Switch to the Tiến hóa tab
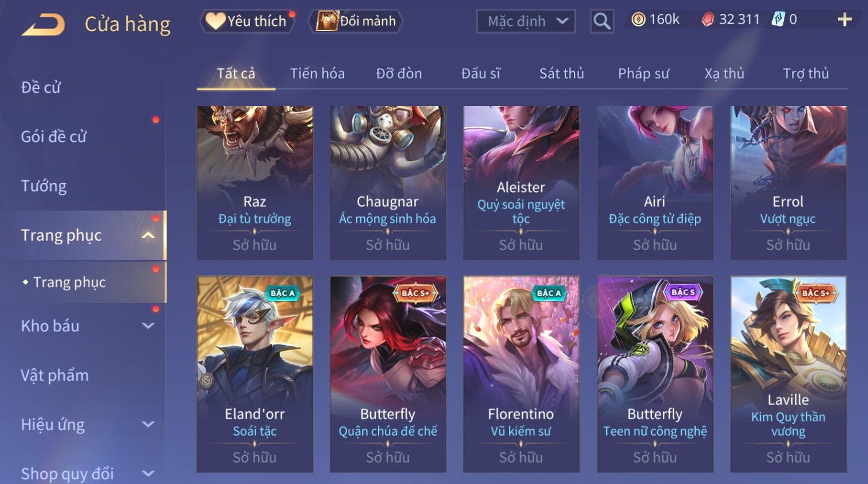 click(x=317, y=74)
